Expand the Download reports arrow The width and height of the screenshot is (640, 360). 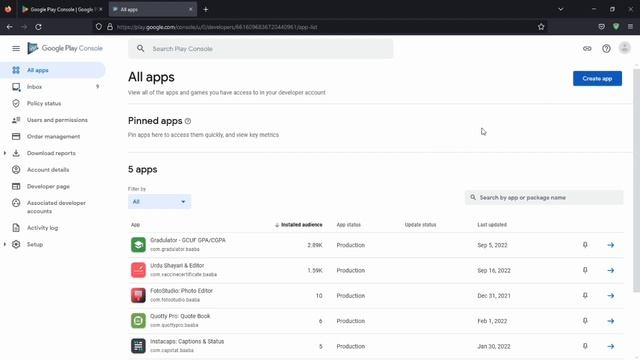pyautogui.click(x=4, y=153)
